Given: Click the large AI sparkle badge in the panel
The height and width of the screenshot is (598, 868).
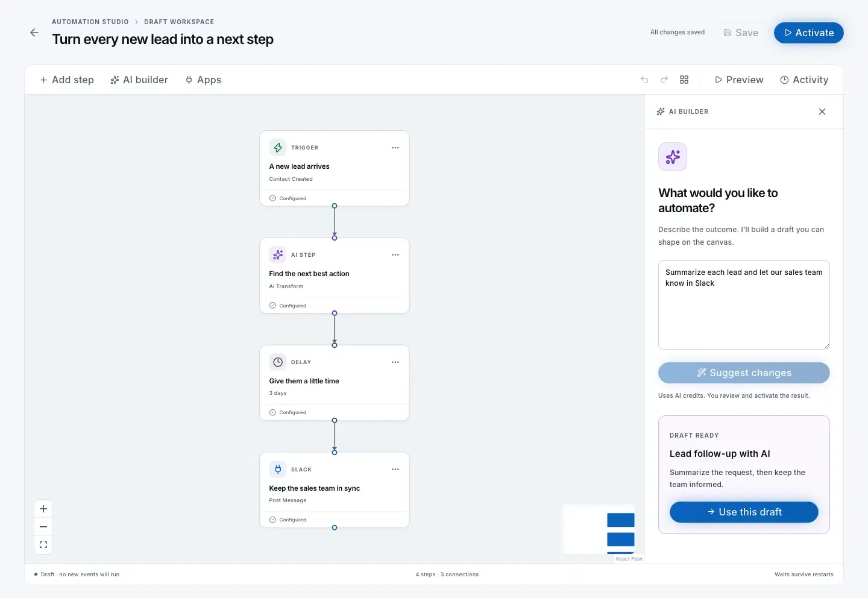Looking at the screenshot, I should tap(673, 157).
